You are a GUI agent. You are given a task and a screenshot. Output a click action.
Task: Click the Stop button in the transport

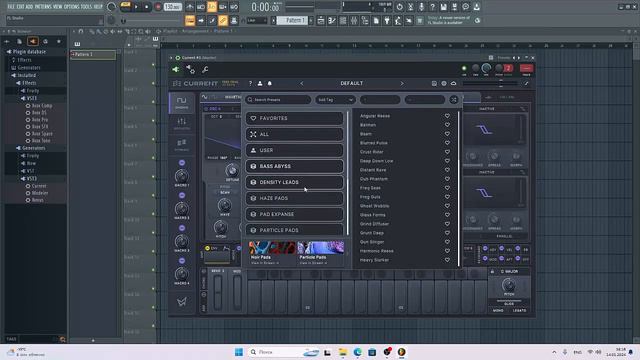point(147,7)
